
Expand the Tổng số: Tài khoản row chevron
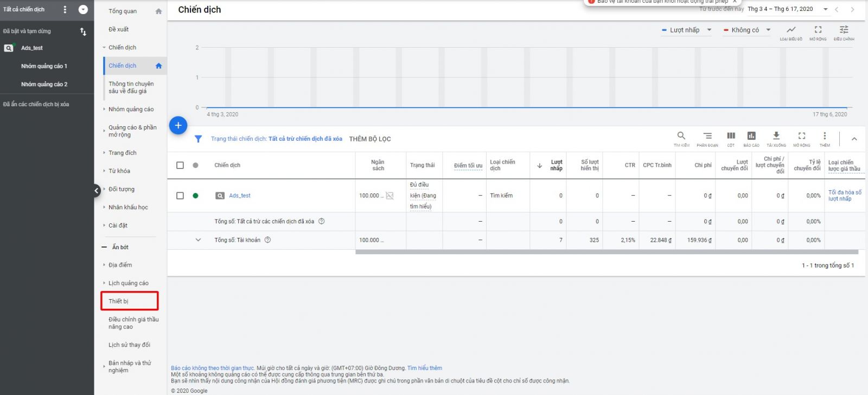coord(198,240)
